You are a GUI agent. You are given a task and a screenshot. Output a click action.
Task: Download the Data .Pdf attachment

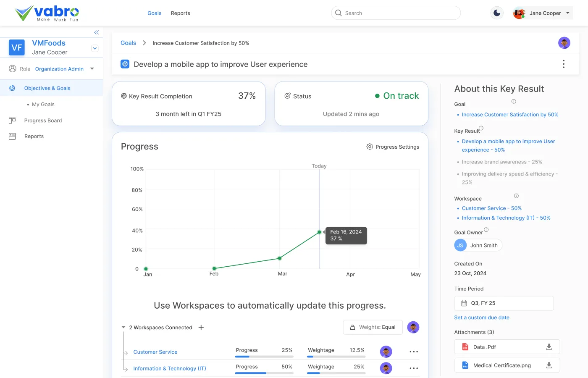[x=549, y=347]
